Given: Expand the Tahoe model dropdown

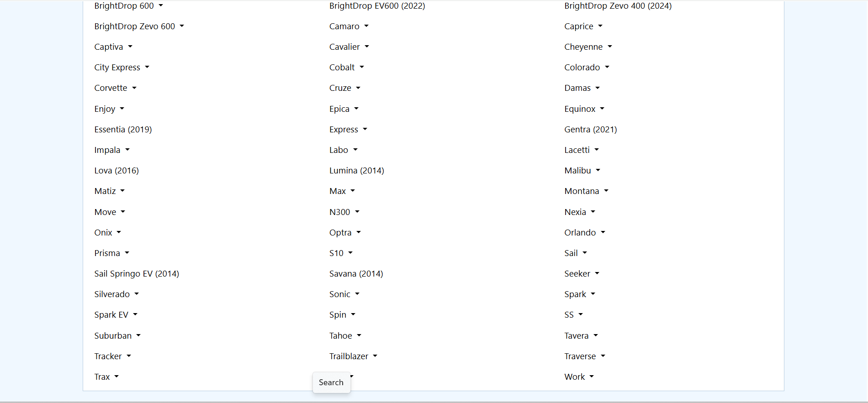Looking at the screenshot, I should 345,336.
